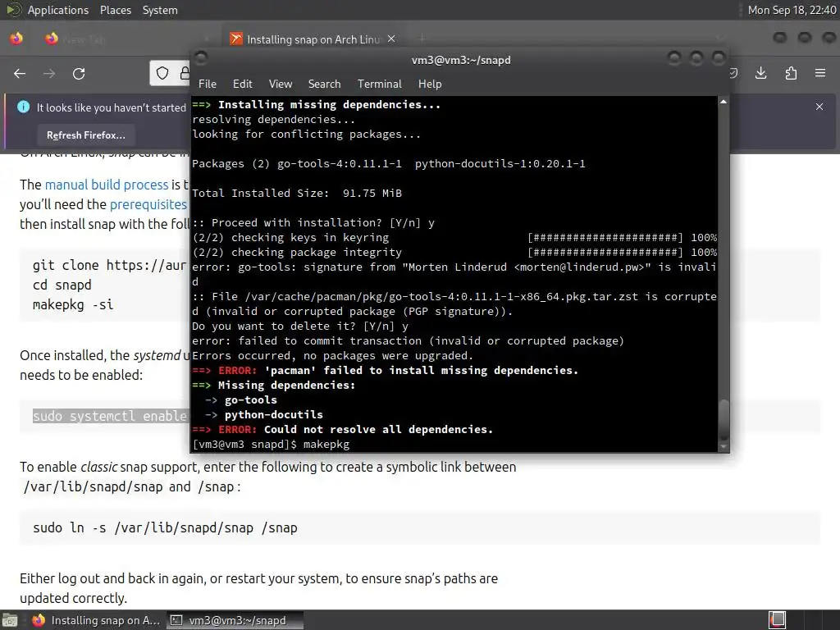Open Firefox extensions puzzle icon
The image size is (840, 630).
[791, 73]
